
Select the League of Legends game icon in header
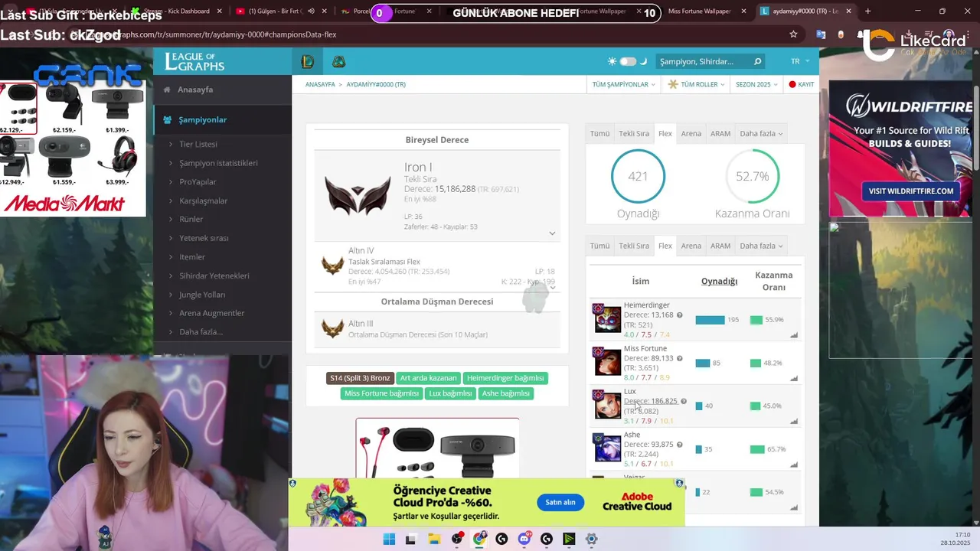[308, 62]
